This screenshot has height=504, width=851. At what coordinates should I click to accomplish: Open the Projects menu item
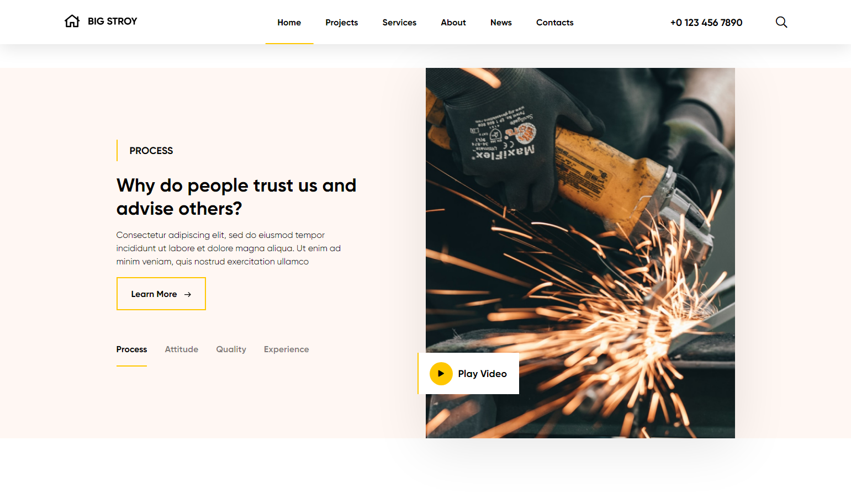342,23
